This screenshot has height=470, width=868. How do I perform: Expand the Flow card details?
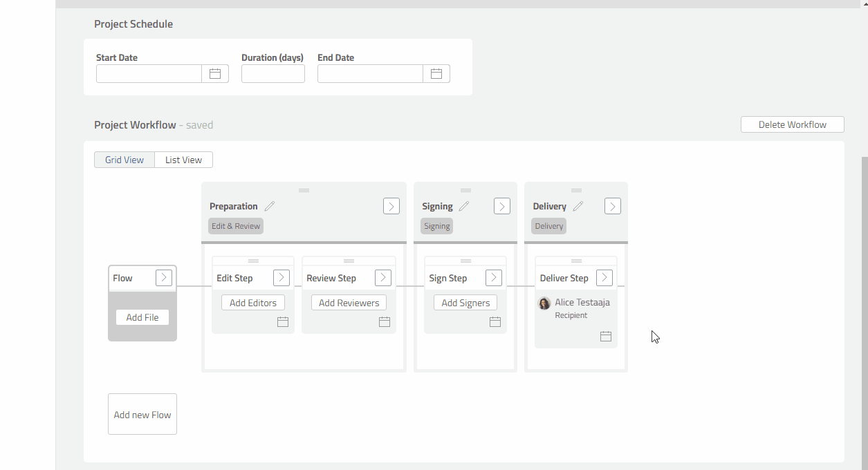click(164, 277)
